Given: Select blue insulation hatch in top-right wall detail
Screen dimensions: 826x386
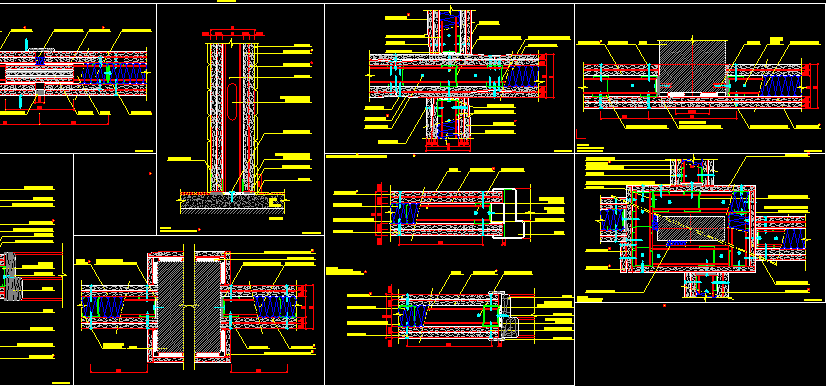Looking at the screenshot, I should tap(780, 85).
